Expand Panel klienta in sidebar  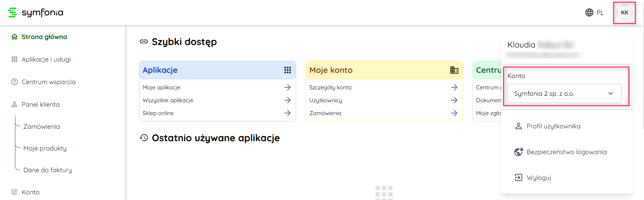(41, 104)
